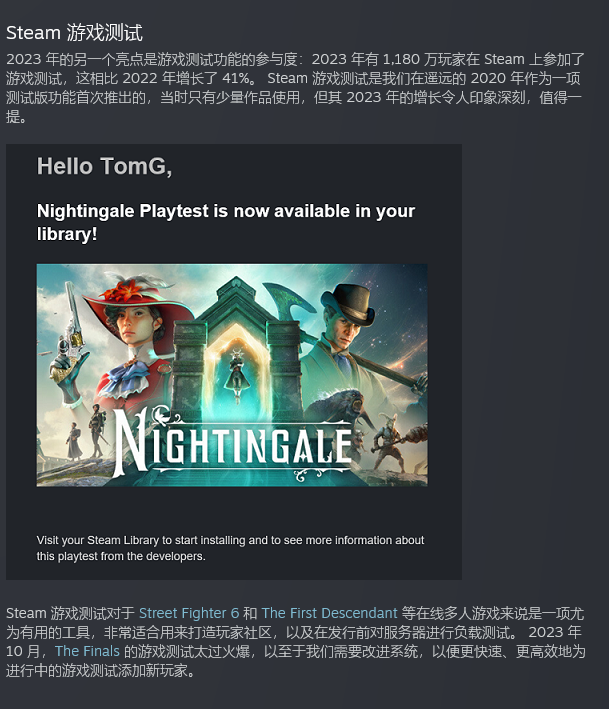Click the 1,180 万玩家 intro paragraph

[x=295, y=88]
